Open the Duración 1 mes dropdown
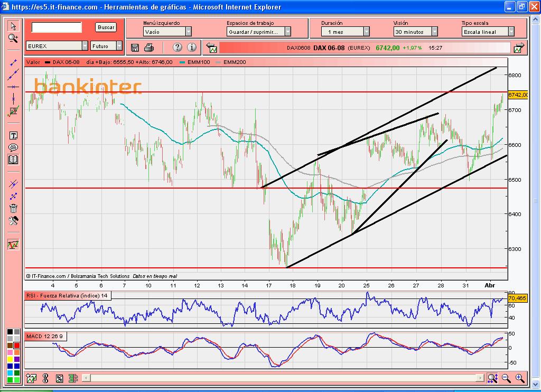This screenshot has height=392, width=541. (x=346, y=32)
